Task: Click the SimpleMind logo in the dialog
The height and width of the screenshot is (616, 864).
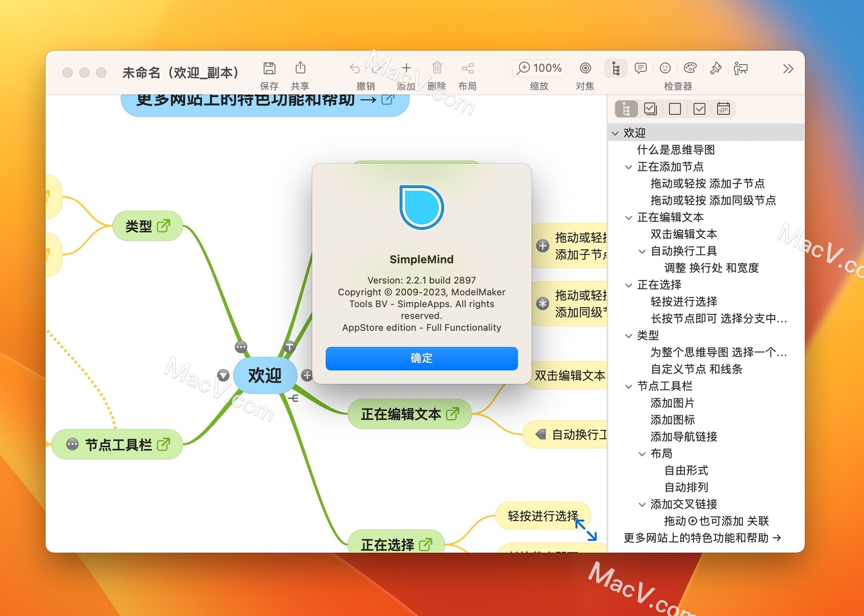Action: (422, 207)
